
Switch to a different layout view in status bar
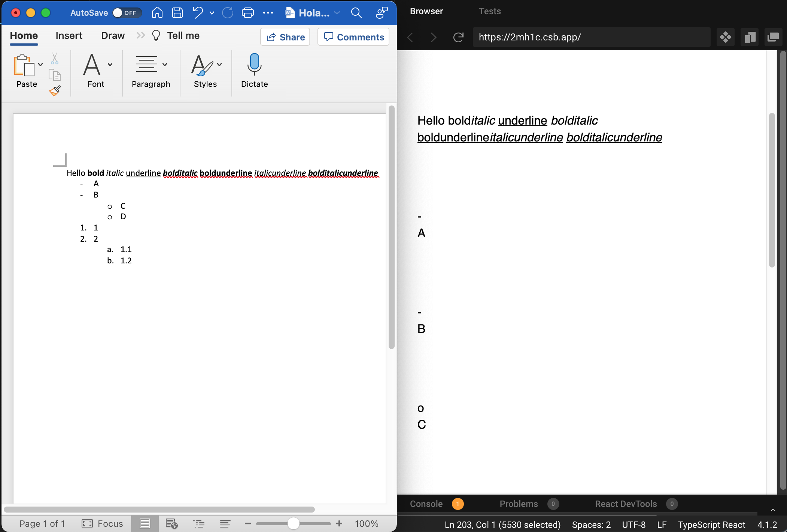click(x=171, y=523)
